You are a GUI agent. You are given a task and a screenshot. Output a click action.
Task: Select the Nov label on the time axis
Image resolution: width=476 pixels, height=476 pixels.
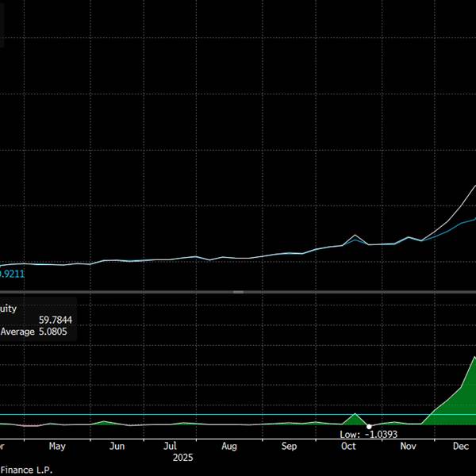(x=408, y=447)
